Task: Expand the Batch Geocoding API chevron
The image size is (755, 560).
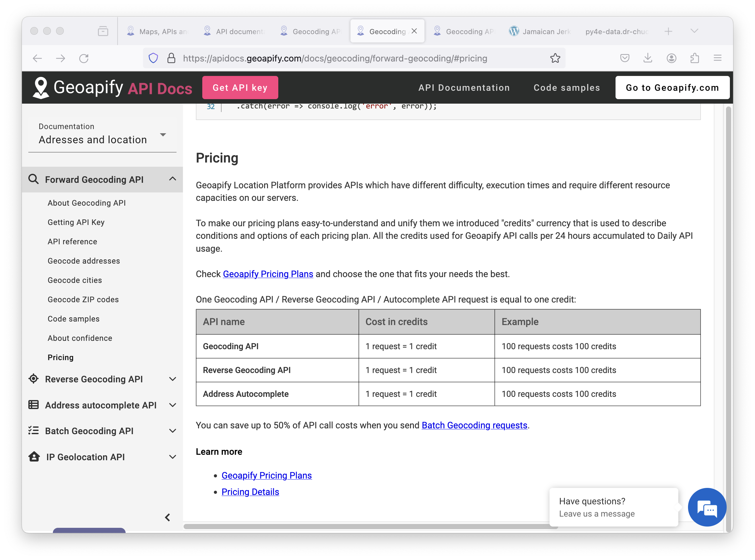Action: click(173, 431)
